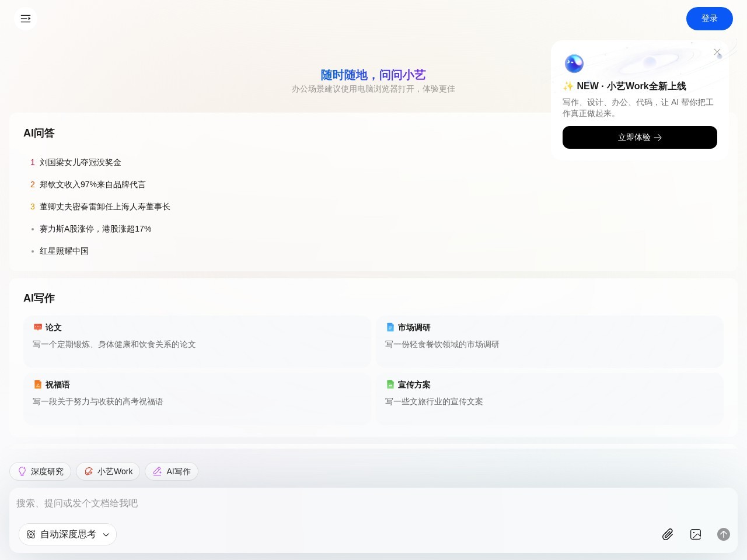Click the image upload icon
This screenshot has width=747, height=560.
pyautogui.click(x=696, y=534)
